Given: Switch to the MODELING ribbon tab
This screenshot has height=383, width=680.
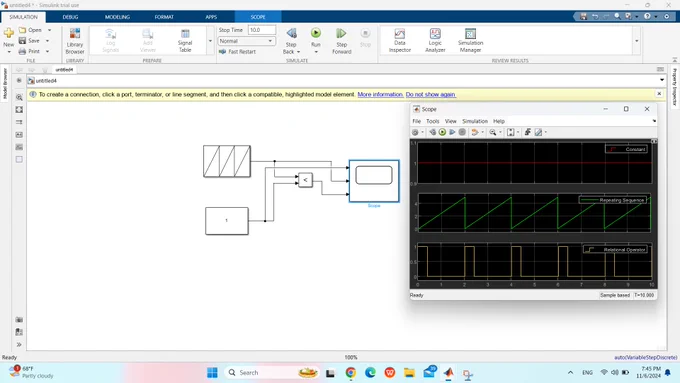Looking at the screenshot, I should [117, 17].
